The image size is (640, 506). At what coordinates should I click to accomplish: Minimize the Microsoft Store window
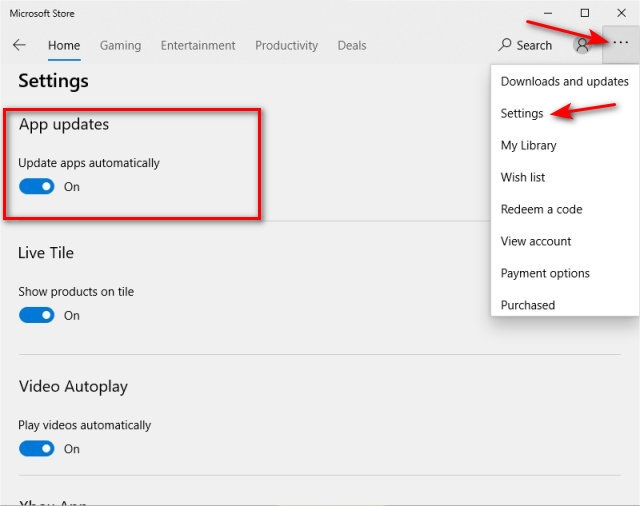pyautogui.click(x=548, y=13)
